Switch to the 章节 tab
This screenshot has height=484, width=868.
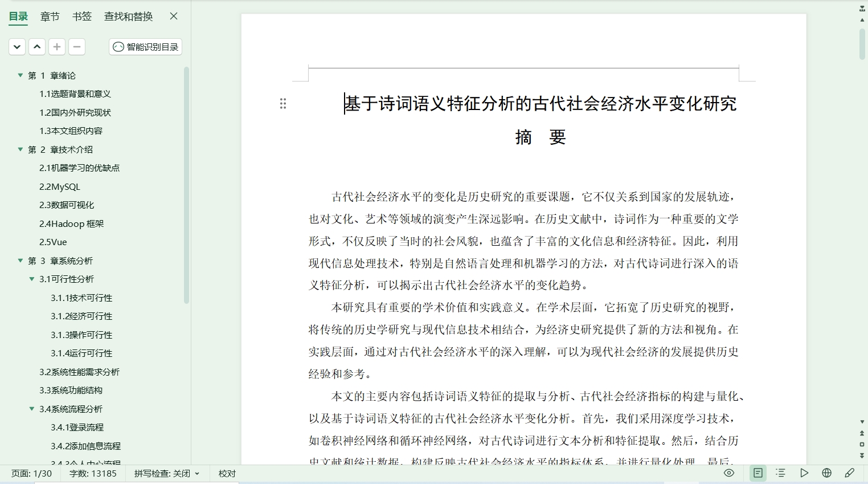(x=50, y=17)
